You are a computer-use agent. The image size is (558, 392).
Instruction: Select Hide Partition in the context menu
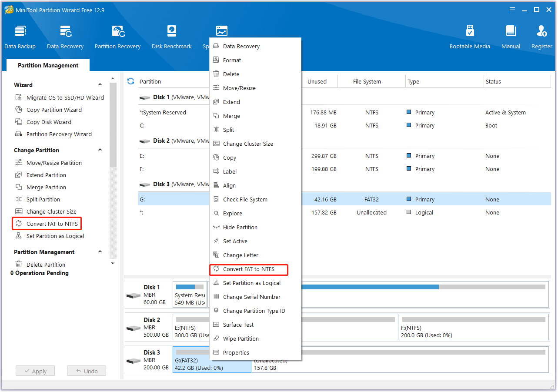pyautogui.click(x=255, y=227)
